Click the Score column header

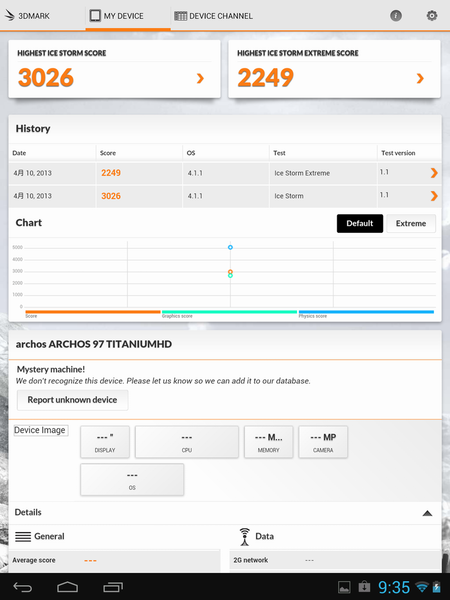(x=108, y=153)
